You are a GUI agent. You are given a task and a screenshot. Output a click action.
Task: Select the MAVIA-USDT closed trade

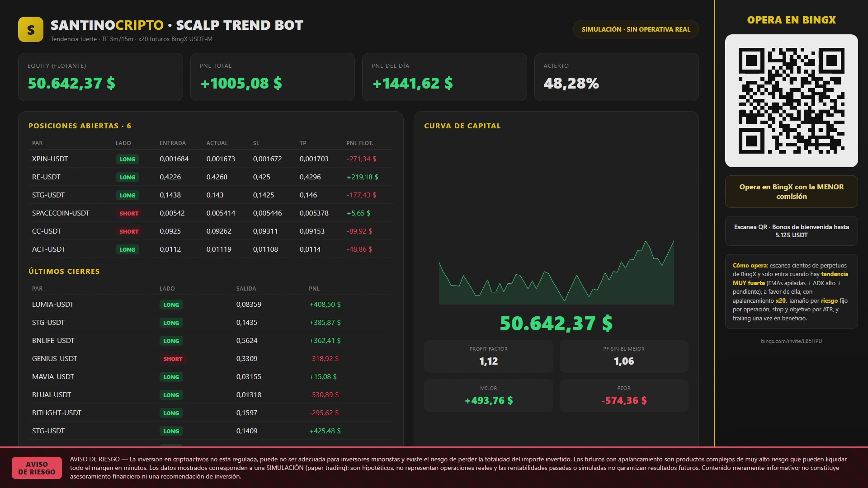pyautogui.click(x=211, y=377)
